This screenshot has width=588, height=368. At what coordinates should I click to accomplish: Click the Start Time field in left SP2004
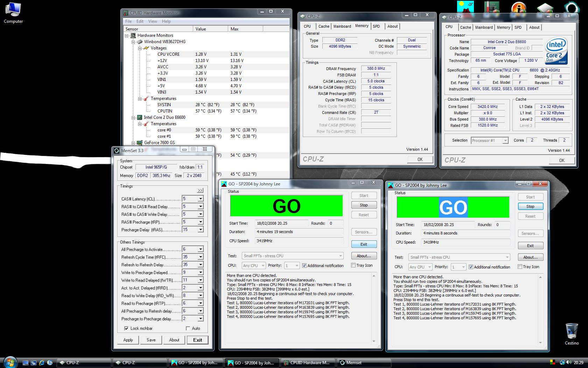pyautogui.click(x=281, y=223)
